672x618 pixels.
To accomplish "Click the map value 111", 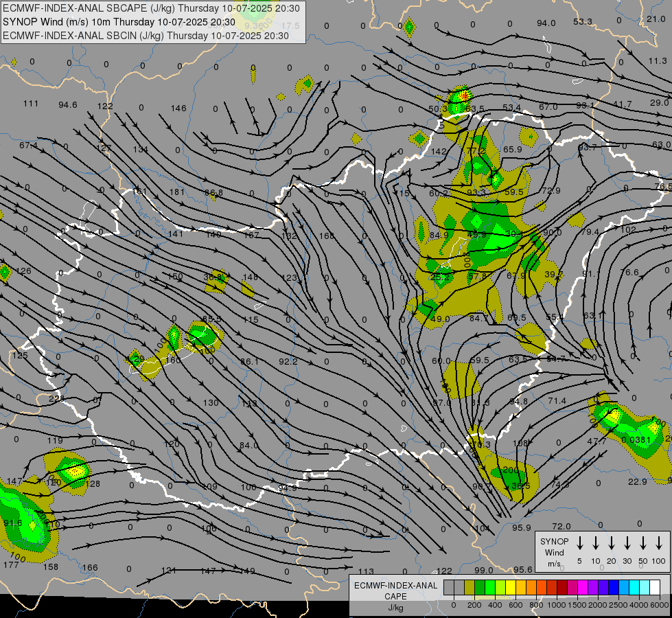I will tap(31, 104).
